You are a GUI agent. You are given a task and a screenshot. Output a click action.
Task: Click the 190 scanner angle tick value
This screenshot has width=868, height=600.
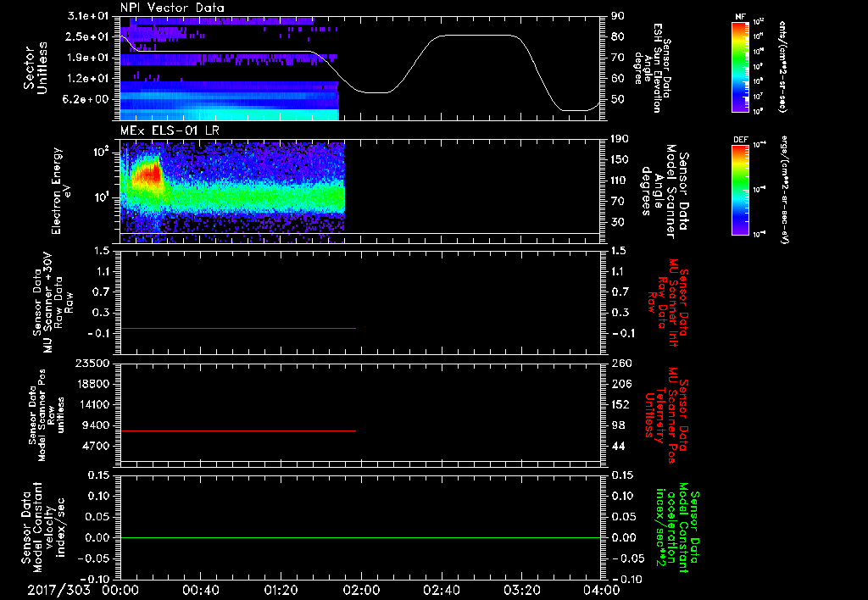pos(620,139)
